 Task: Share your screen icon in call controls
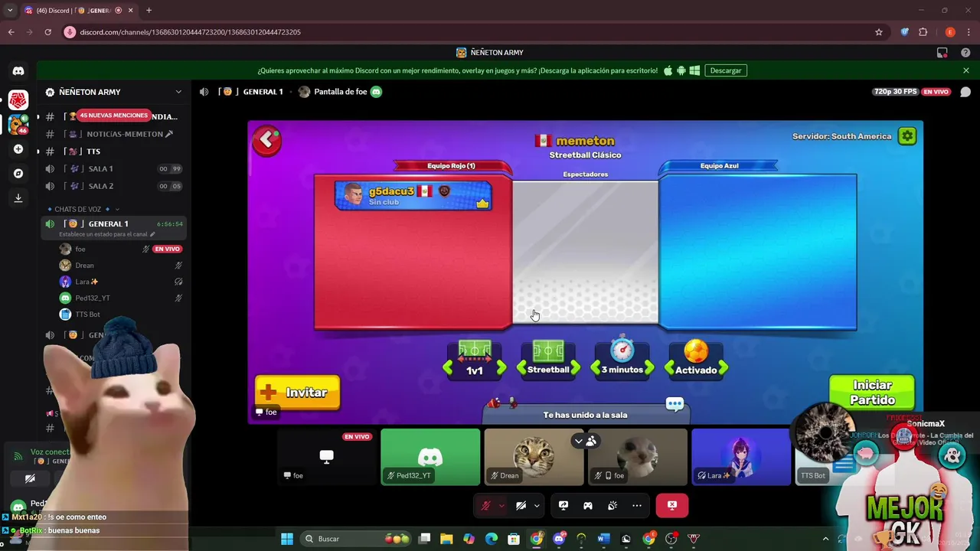click(563, 506)
